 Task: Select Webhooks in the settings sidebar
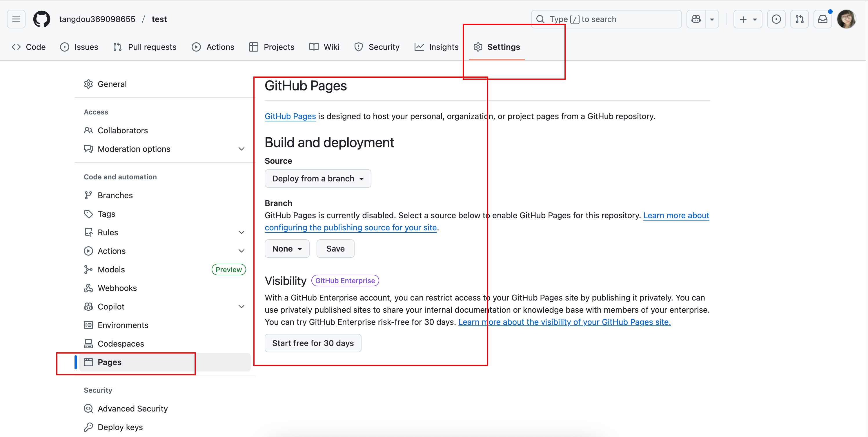click(117, 288)
